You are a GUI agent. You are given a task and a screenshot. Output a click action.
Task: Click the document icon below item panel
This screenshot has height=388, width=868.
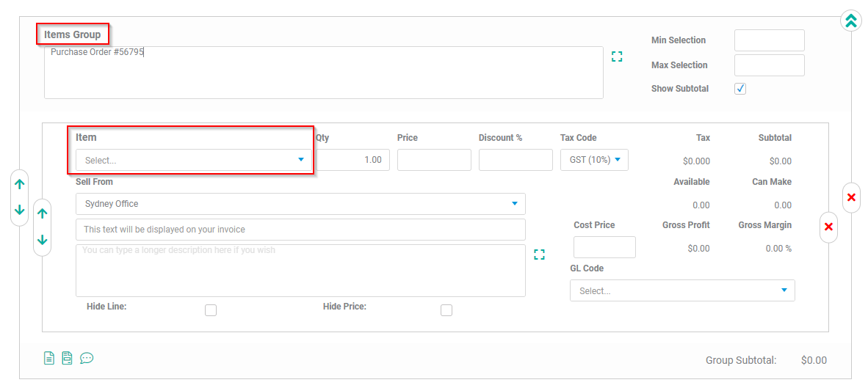49,358
